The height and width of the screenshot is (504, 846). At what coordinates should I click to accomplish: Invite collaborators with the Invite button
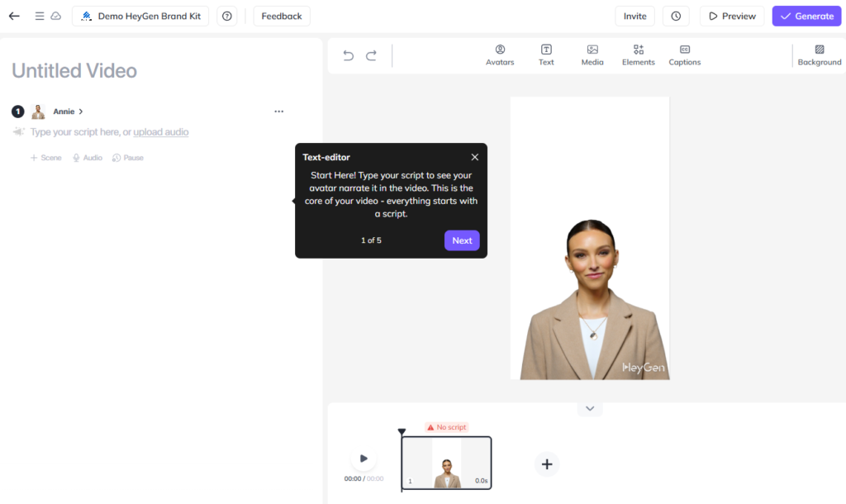(634, 17)
